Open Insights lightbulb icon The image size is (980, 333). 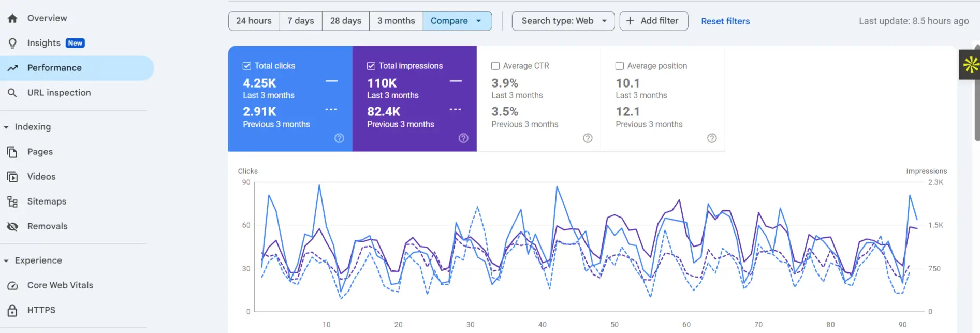click(x=12, y=43)
